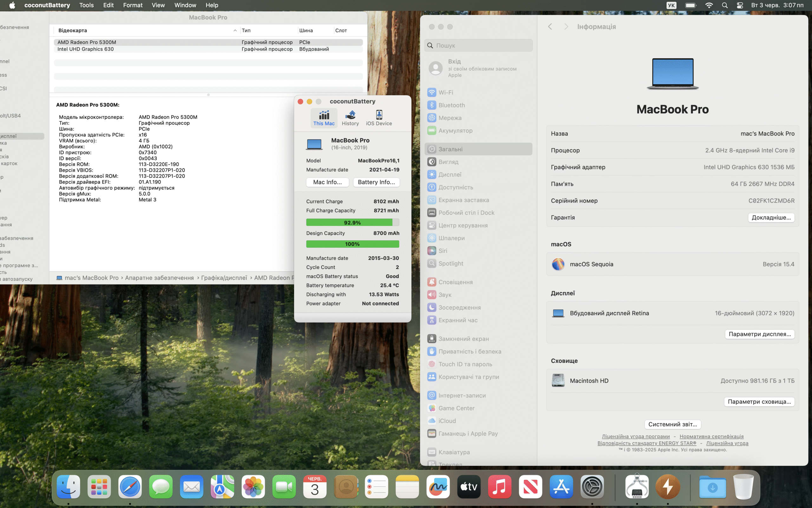The width and height of the screenshot is (812, 508).
Task: Click the battery status icon in menu bar
Action: click(691, 5)
